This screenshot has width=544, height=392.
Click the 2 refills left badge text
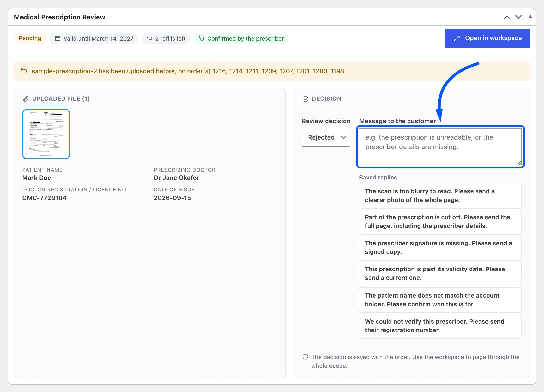point(170,39)
